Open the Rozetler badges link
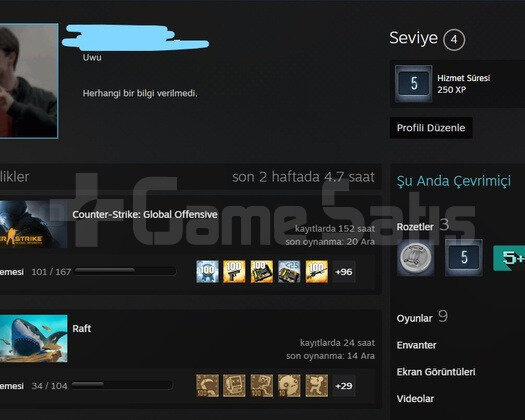 [x=415, y=227]
